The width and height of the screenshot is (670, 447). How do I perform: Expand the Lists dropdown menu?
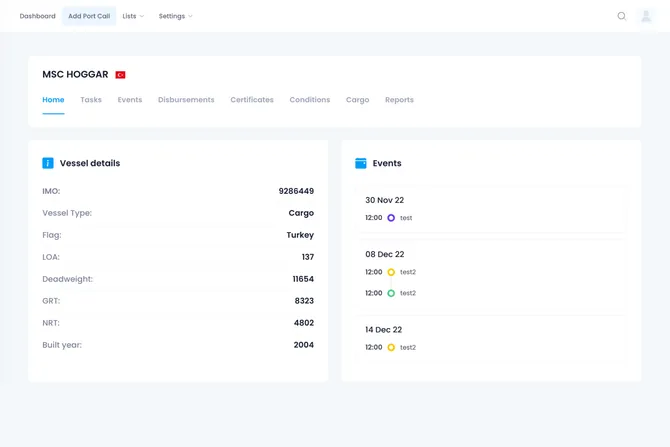(x=133, y=16)
